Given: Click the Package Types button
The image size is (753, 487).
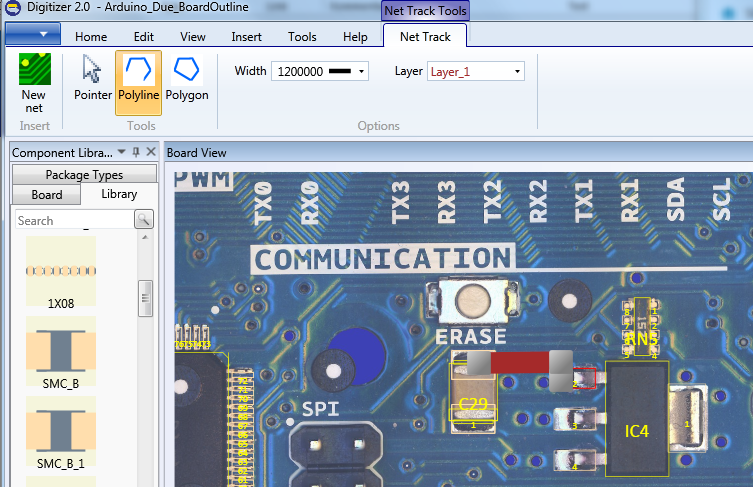Looking at the screenshot, I should (84, 174).
